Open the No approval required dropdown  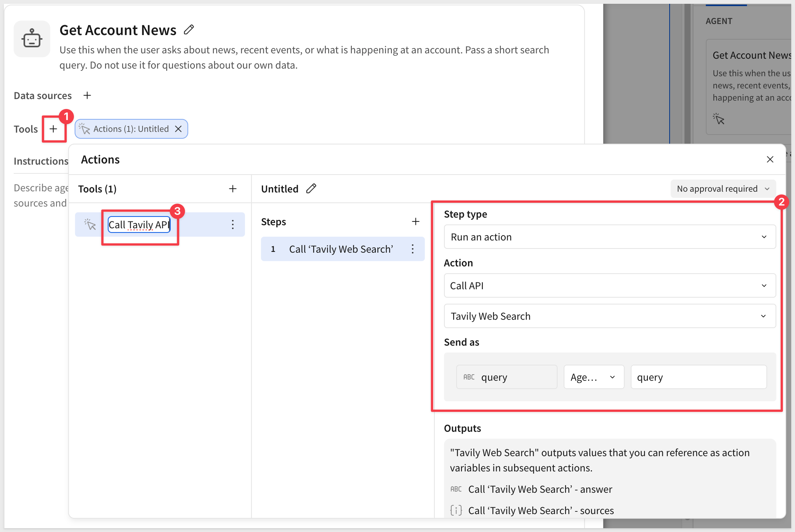(723, 189)
